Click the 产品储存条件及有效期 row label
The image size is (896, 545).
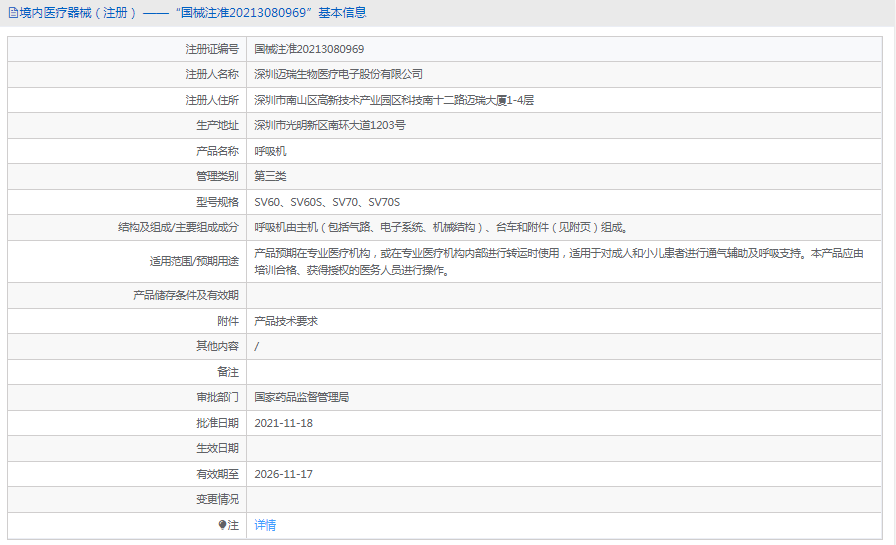[186, 295]
